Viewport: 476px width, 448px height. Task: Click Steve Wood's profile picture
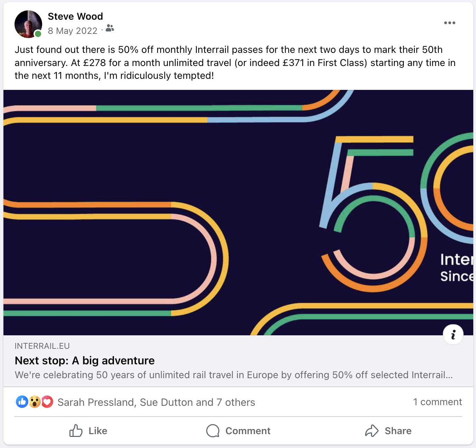click(28, 24)
